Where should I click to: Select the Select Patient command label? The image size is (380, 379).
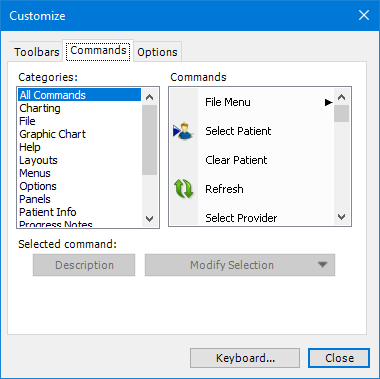238,131
